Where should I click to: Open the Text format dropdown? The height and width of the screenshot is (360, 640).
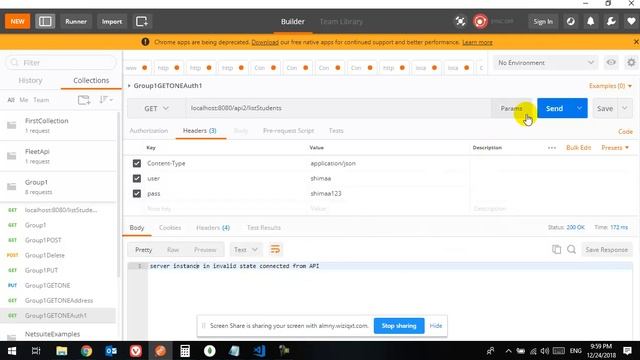click(245, 249)
